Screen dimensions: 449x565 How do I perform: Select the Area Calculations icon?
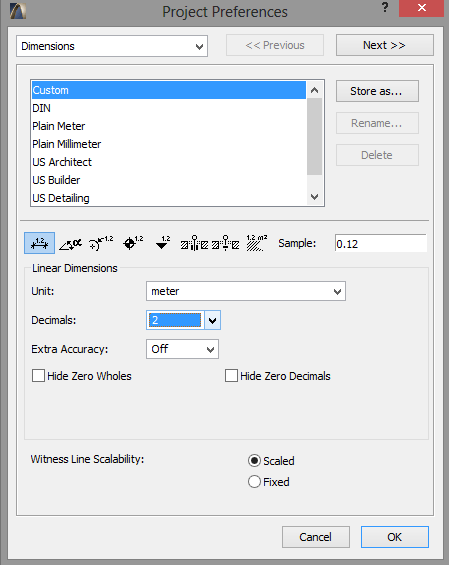click(257, 243)
